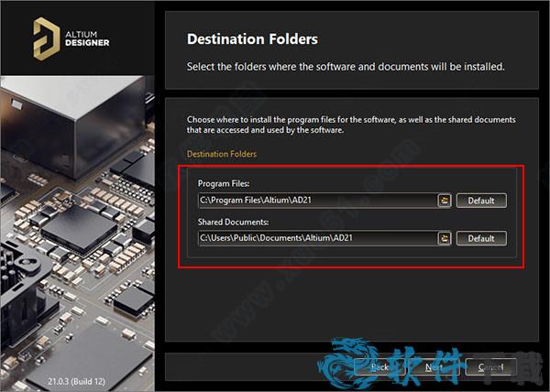Cancel the Altium Designer installation

click(490, 367)
